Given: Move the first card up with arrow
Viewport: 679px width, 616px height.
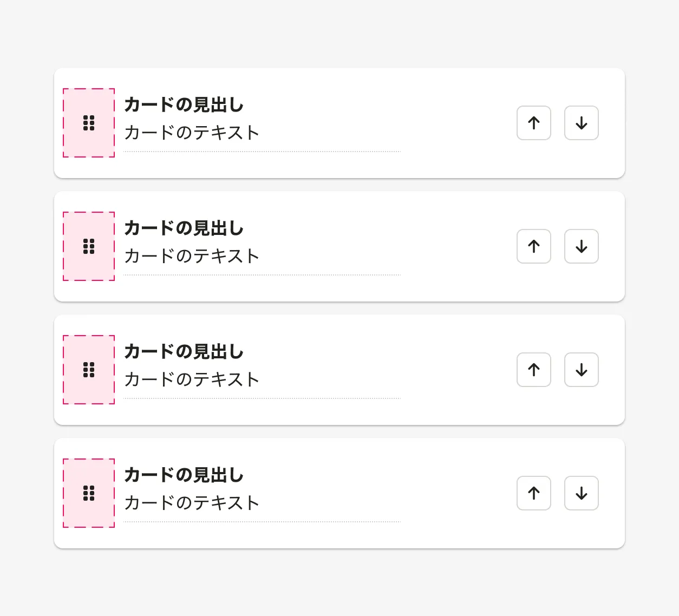Looking at the screenshot, I should (x=534, y=123).
